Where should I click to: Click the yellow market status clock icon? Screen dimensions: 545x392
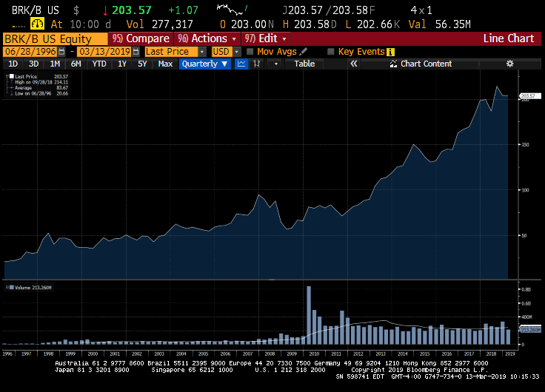(x=37, y=24)
